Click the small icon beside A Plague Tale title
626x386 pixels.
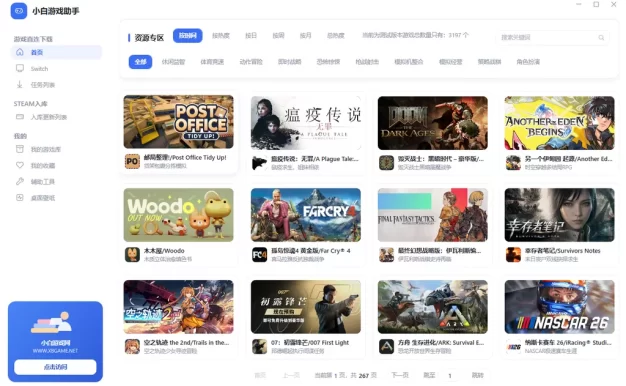coord(260,163)
